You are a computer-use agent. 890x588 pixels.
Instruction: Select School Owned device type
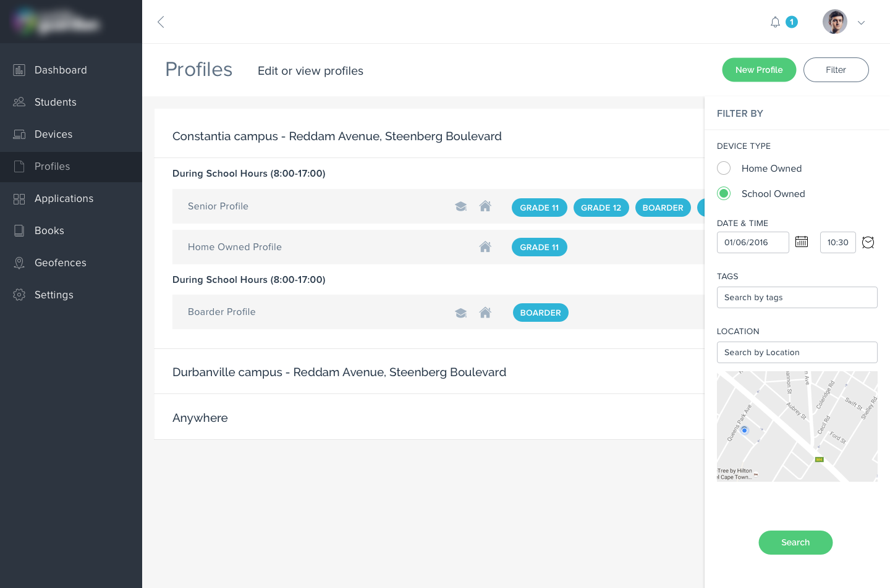724,194
